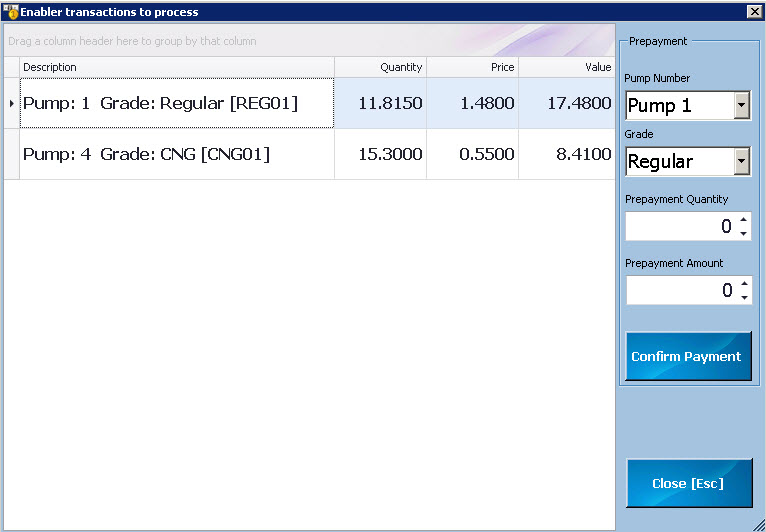Select the Pump: 4 Grade: CNG [CNG01] row
The height and width of the screenshot is (532, 766).
coord(309,154)
